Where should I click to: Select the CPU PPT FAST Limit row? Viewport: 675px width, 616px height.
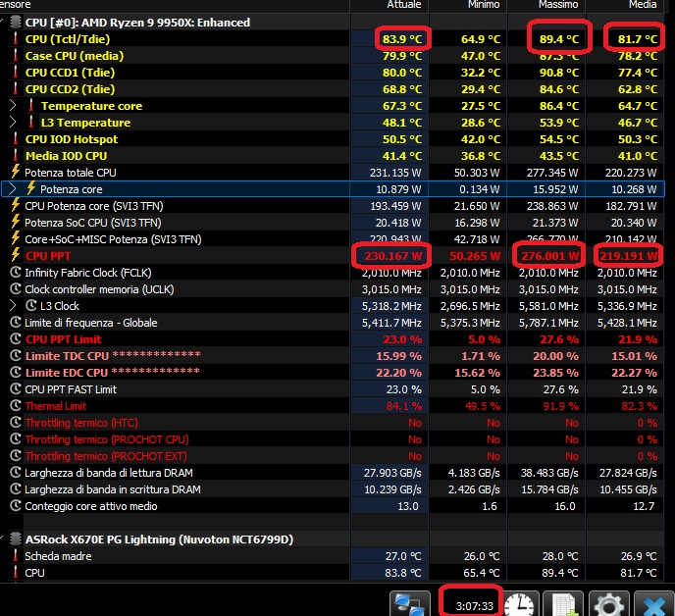333,389
